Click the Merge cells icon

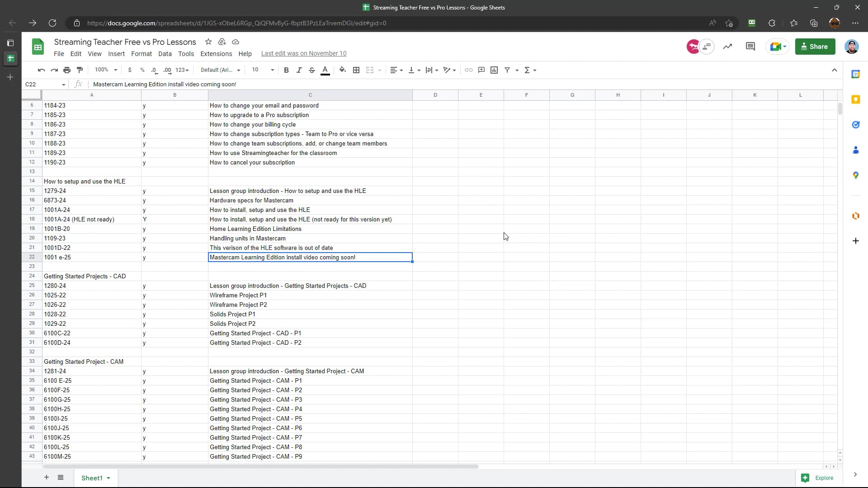pos(370,70)
